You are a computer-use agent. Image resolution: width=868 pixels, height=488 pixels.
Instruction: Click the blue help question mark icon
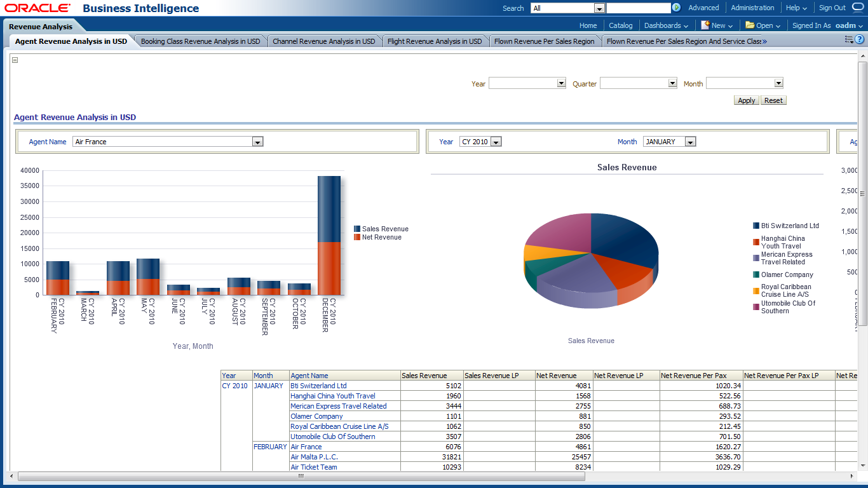click(860, 39)
